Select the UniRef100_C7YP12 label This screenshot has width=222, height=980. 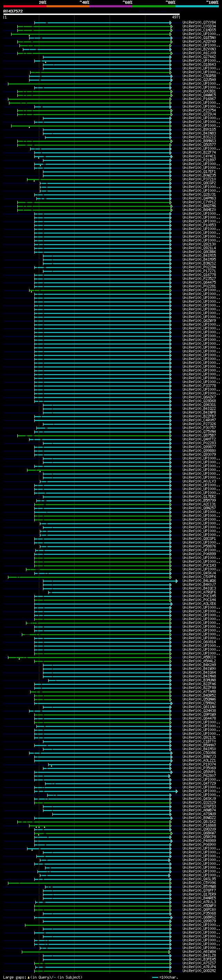click(x=199, y=202)
